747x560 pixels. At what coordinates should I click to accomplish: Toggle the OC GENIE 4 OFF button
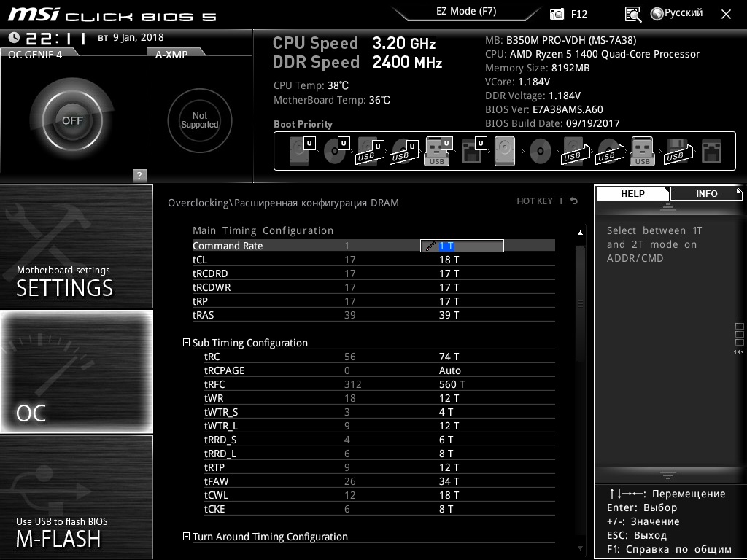coord(72,120)
